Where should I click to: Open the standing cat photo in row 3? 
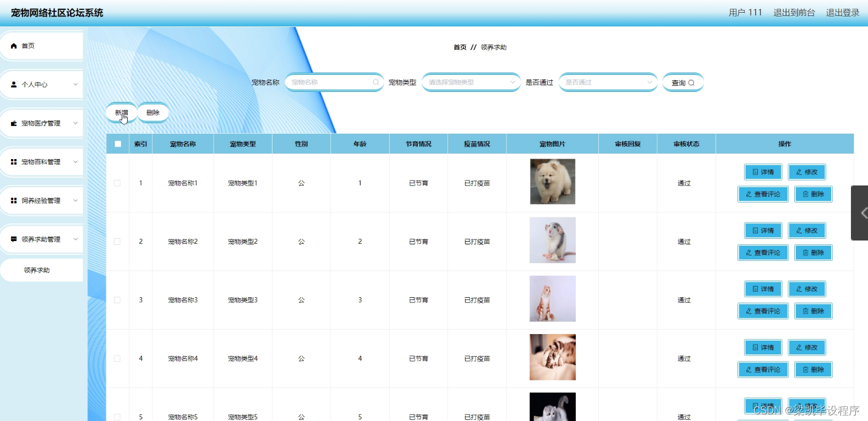pos(553,299)
